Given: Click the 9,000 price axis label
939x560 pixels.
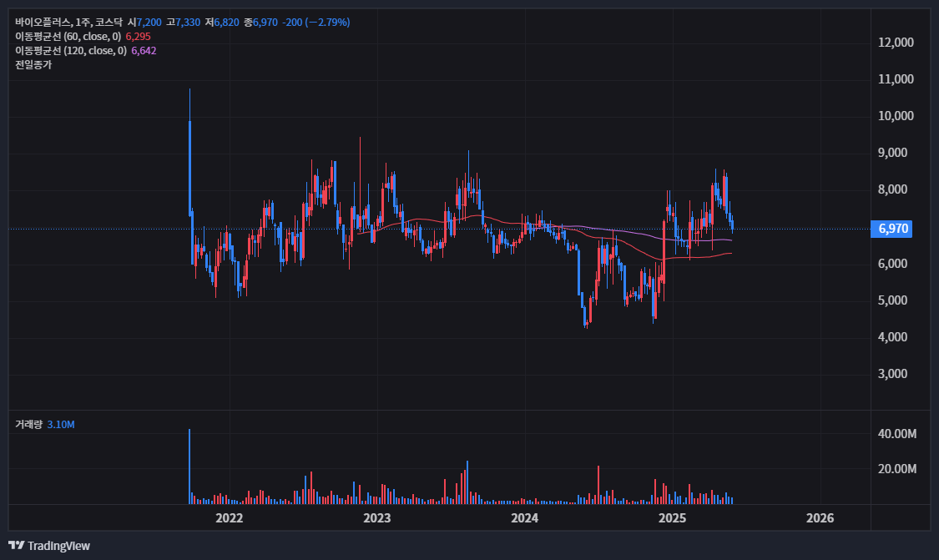Looking at the screenshot, I should (x=893, y=153).
